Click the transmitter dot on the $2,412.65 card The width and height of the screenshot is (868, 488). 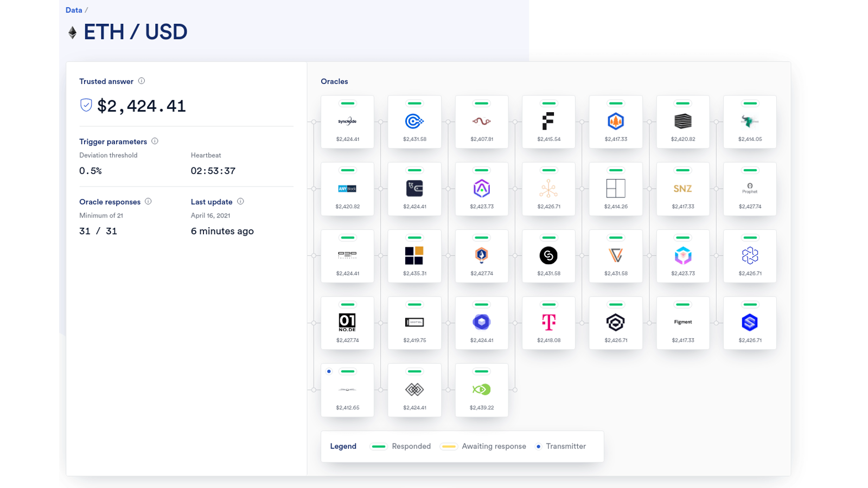click(x=329, y=371)
